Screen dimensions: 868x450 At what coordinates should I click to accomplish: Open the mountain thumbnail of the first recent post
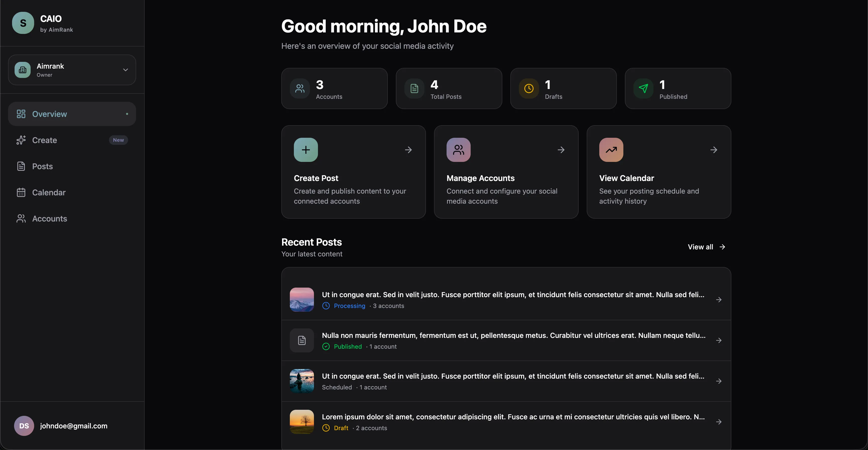click(302, 300)
